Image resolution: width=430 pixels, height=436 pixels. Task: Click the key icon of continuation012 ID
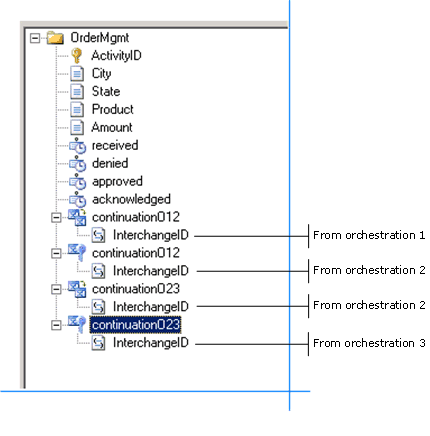click(x=77, y=253)
